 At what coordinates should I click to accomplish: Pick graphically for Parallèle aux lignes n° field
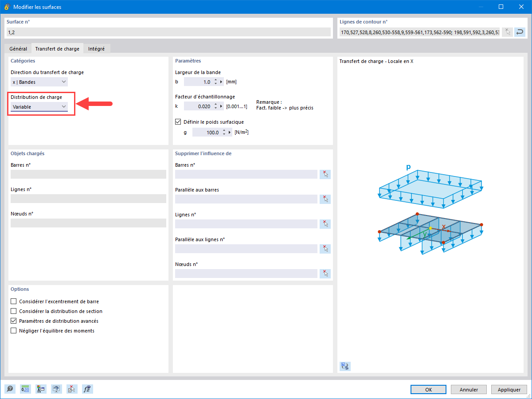pyautogui.click(x=325, y=249)
